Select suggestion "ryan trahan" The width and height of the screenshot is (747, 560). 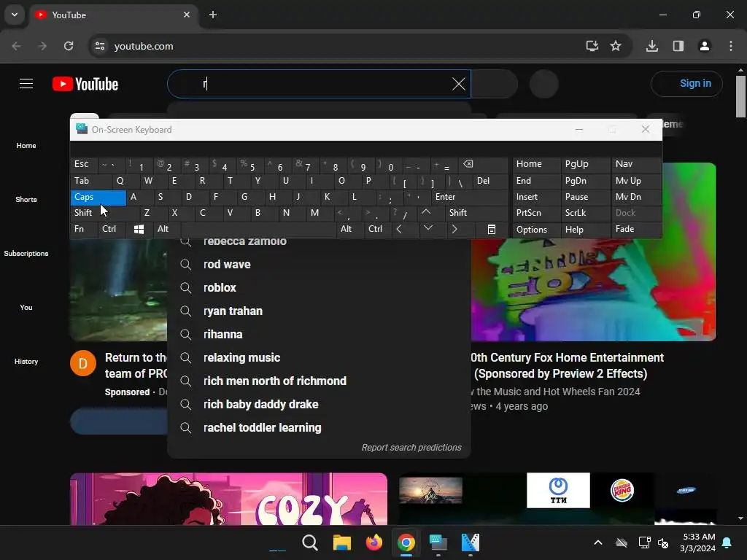pyautogui.click(x=319, y=311)
